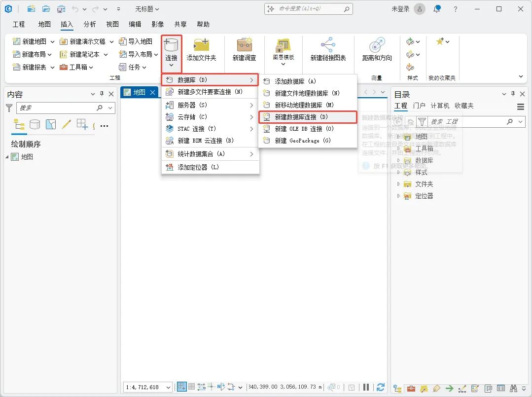Click 导入布局 (Import Layout) button

136,54
